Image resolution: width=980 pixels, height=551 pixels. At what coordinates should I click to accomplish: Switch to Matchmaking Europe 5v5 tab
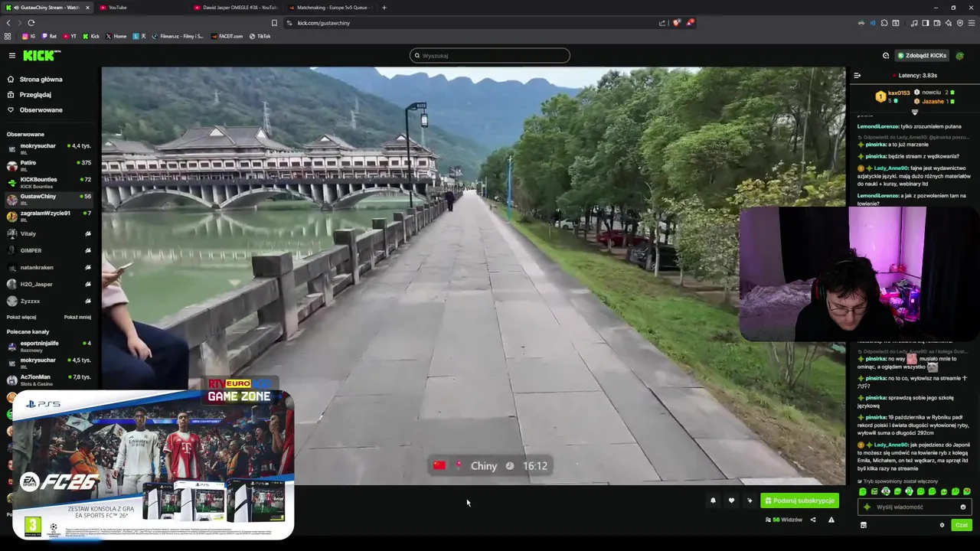(331, 8)
